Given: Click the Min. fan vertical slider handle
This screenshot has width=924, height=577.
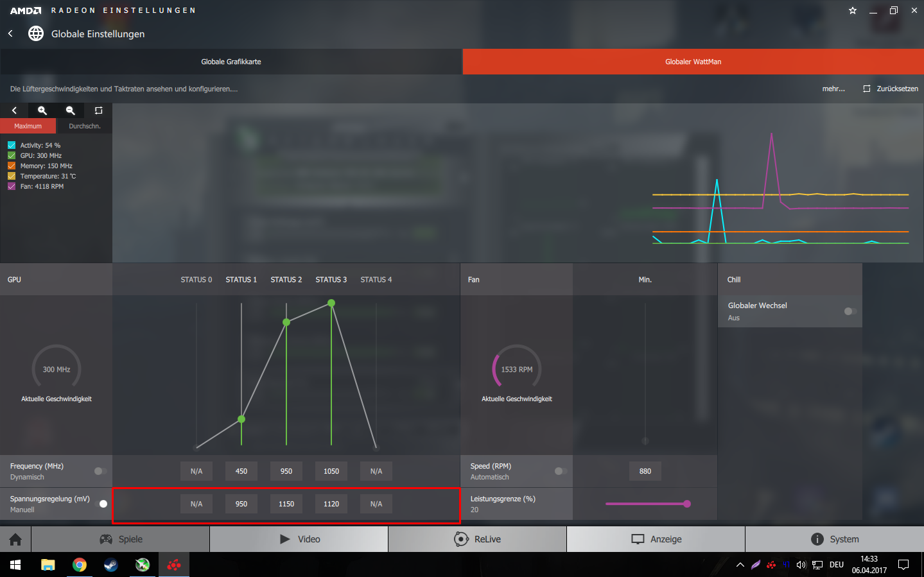Looking at the screenshot, I should coord(645,441).
